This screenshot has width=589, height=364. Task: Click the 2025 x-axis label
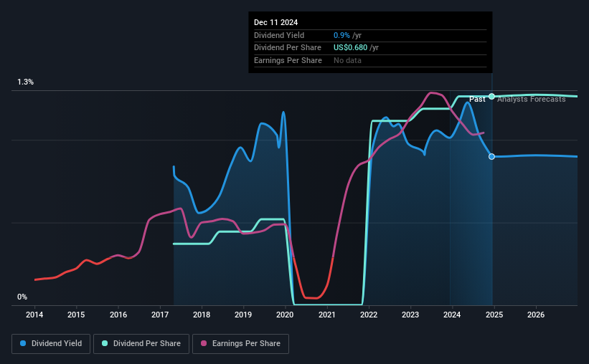(x=494, y=315)
